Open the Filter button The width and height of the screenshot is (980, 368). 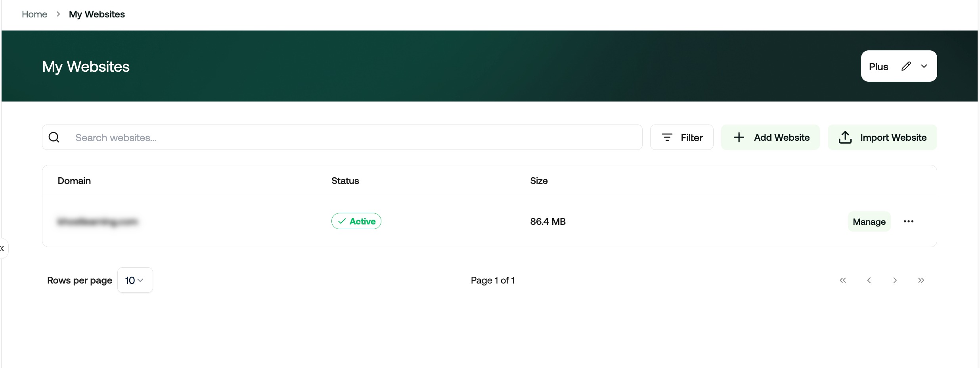pos(682,137)
